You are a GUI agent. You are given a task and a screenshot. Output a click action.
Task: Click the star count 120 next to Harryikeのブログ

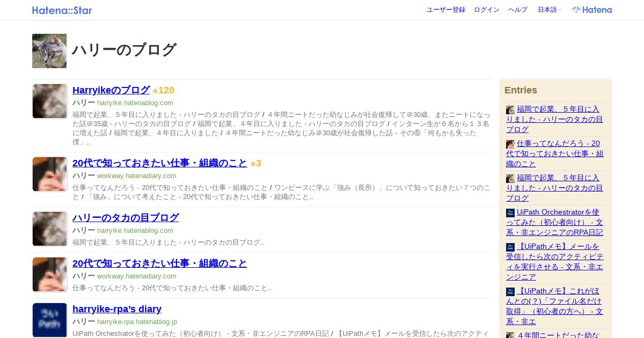[163, 90]
